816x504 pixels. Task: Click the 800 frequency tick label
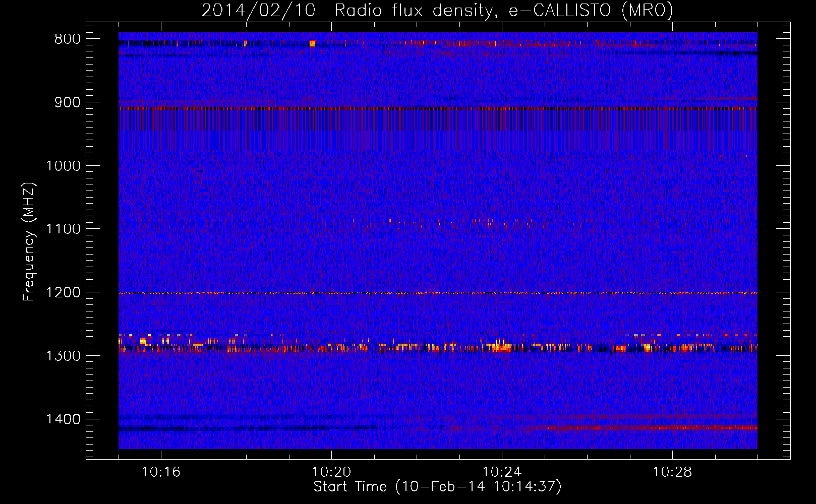tap(68, 39)
